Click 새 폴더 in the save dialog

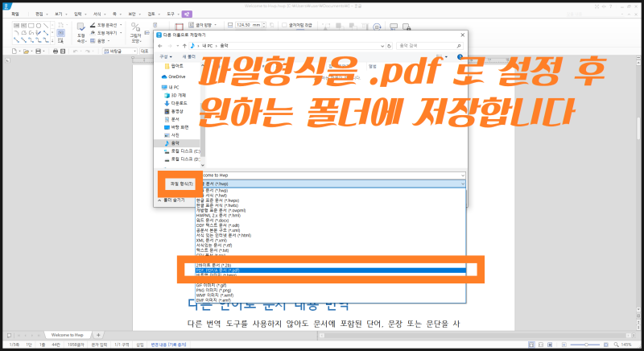pos(188,56)
